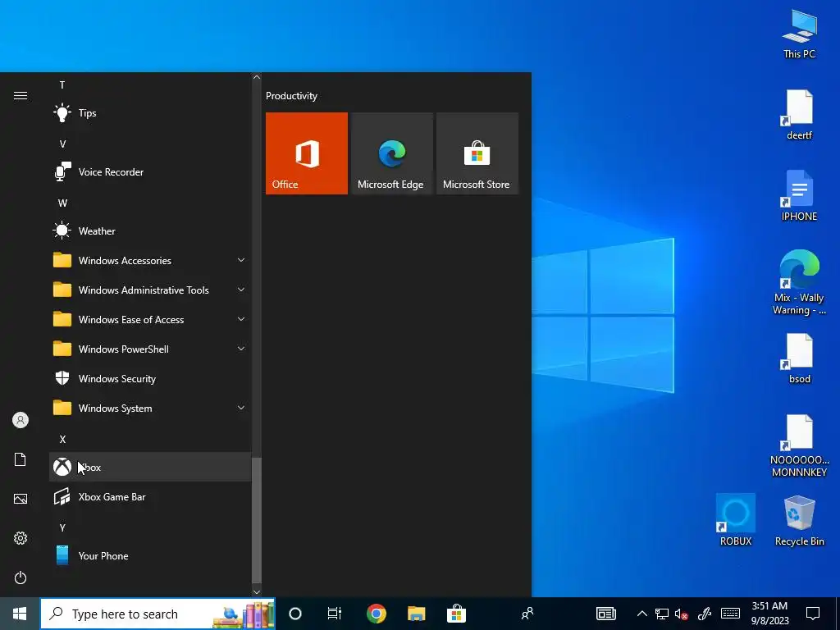
Task: Open the People icon on taskbar
Action: coord(527,614)
